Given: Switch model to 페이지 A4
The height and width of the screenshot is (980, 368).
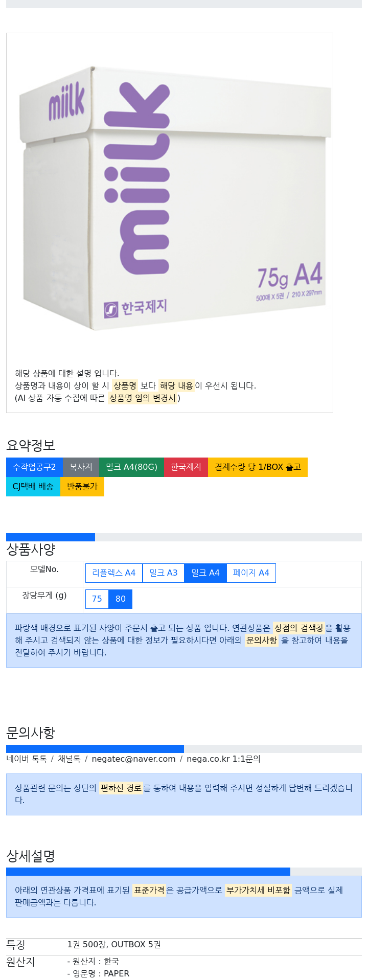Looking at the screenshot, I should tap(251, 573).
